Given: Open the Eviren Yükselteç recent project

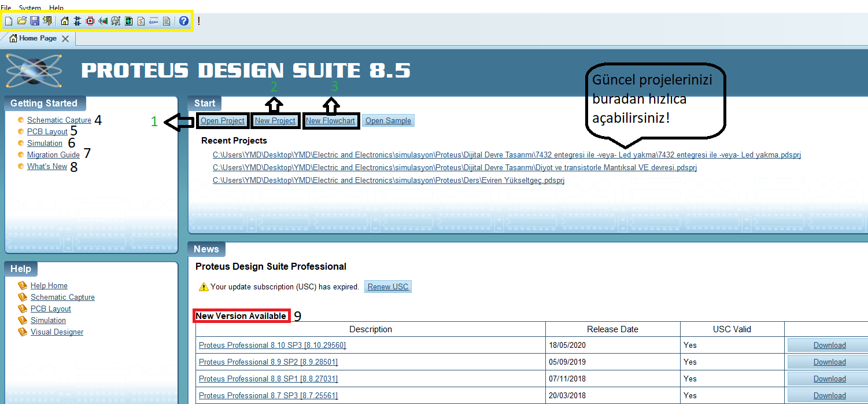Looking at the screenshot, I should 389,181.
